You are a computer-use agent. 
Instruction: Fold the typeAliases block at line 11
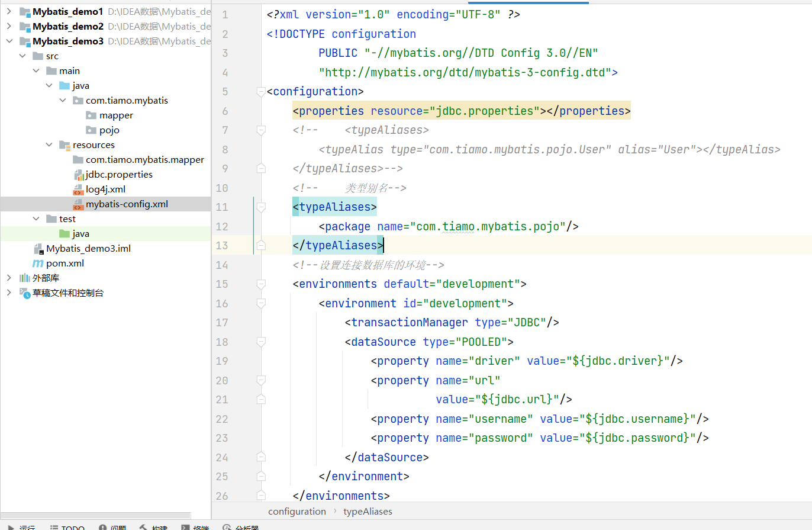(260, 207)
